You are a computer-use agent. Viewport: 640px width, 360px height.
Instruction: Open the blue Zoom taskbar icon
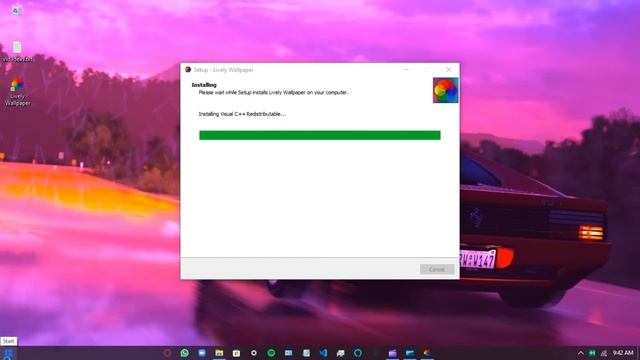(x=202, y=353)
